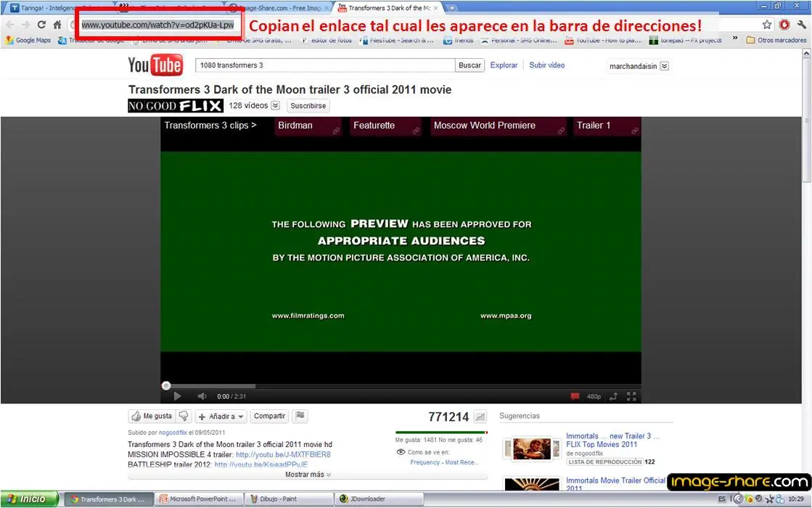Toggle the red annotations icon in player
Screen dimensions: 812x508
click(x=575, y=396)
